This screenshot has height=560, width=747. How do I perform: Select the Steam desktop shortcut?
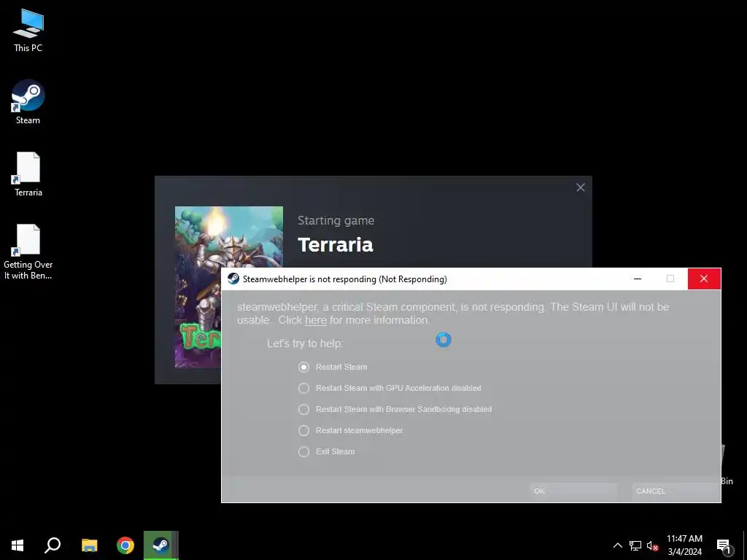tap(28, 101)
